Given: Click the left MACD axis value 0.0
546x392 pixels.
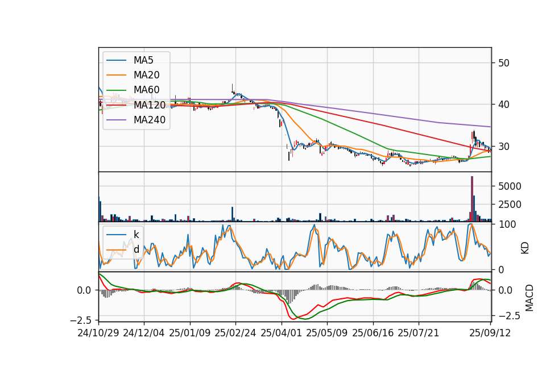Looking at the screenshot, I should pyautogui.click(x=84, y=290).
